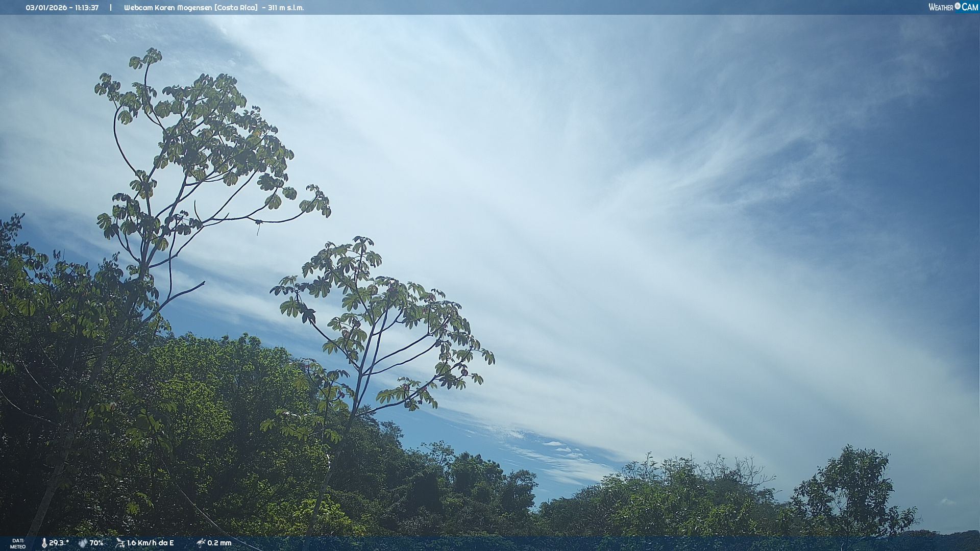
Task: Click the 11:13:37 time stamp
Action: tap(87, 8)
